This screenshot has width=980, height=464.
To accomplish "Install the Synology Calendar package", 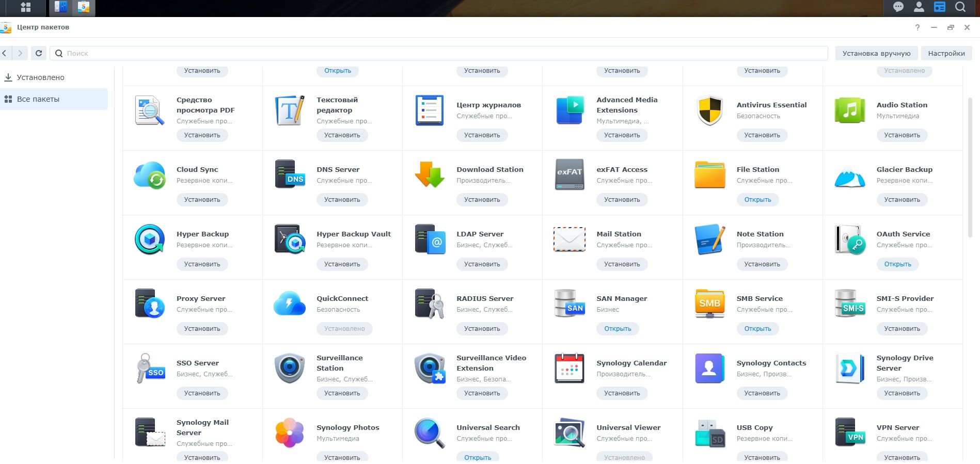I will (x=622, y=393).
